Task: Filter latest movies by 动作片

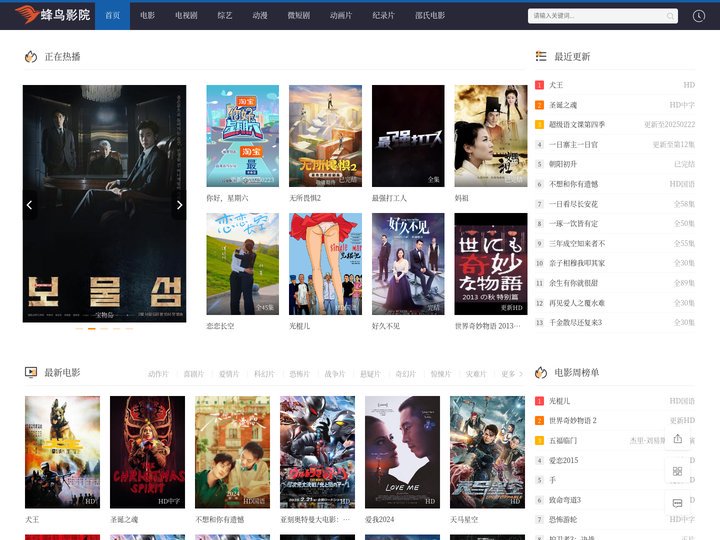Action: (158, 374)
